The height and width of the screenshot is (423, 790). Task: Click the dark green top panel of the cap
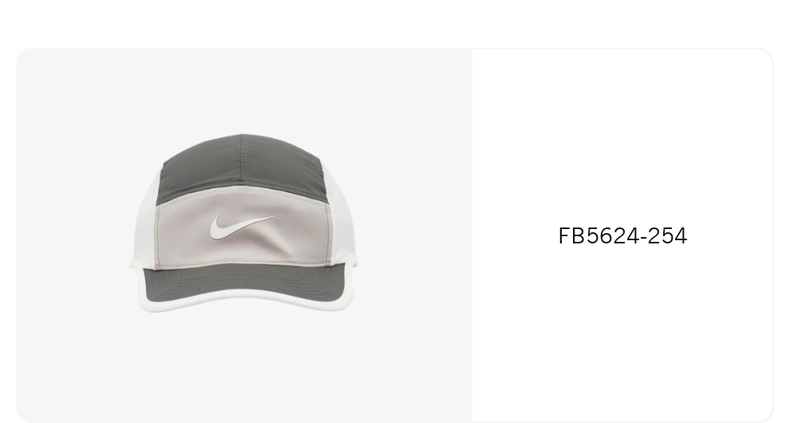(x=242, y=164)
